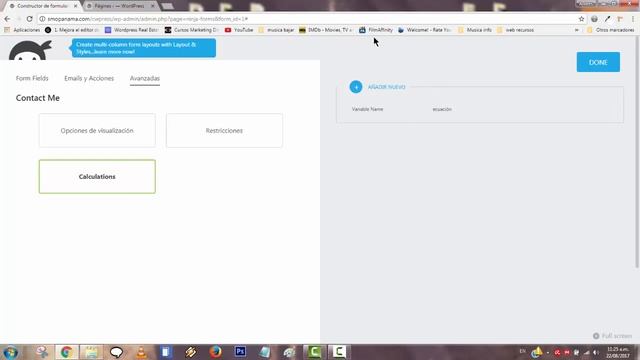The width and height of the screenshot is (640, 360).
Task: Click the browser back arrow
Action: (7, 19)
